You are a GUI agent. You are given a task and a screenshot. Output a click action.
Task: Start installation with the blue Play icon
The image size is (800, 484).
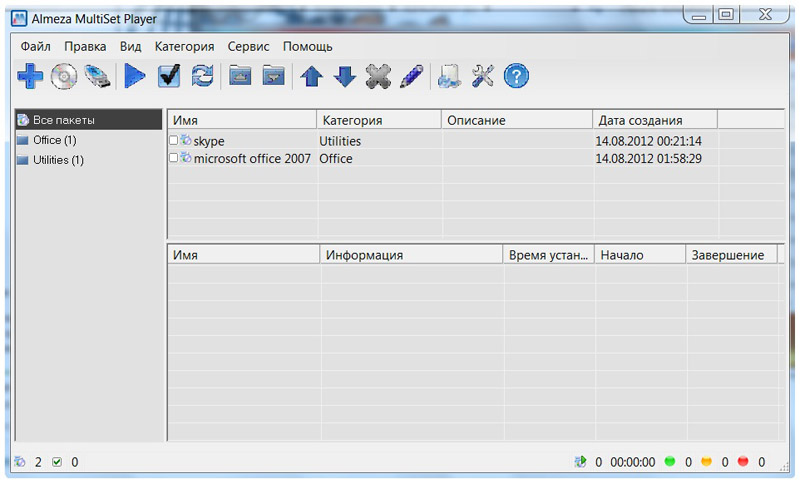point(135,77)
